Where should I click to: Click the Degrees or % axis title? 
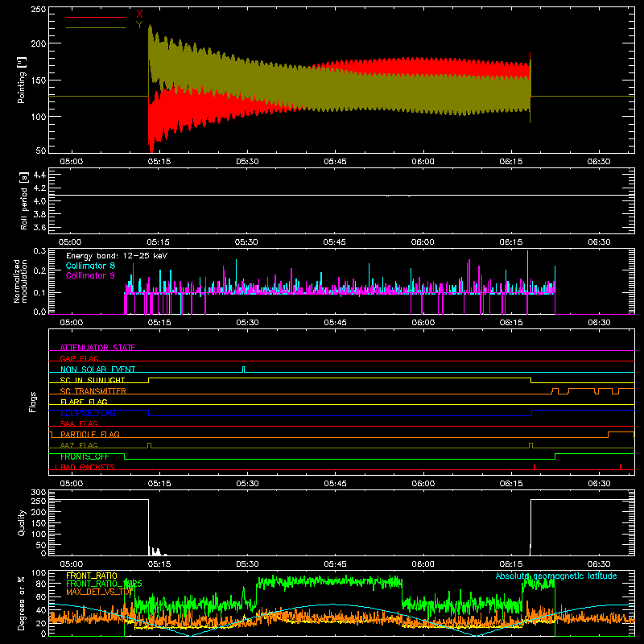[22, 603]
